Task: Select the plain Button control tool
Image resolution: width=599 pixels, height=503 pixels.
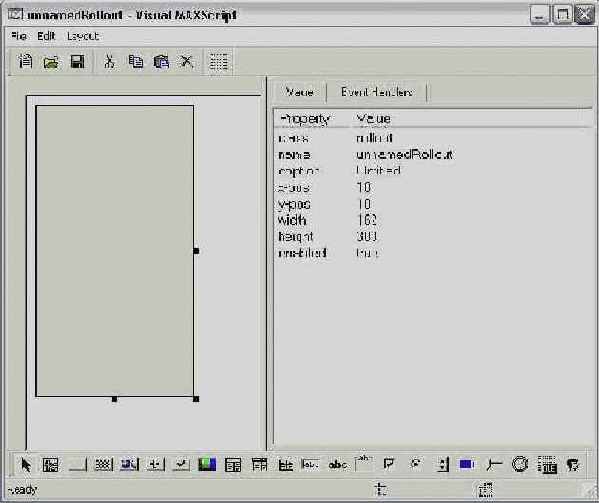Action: point(78,465)
